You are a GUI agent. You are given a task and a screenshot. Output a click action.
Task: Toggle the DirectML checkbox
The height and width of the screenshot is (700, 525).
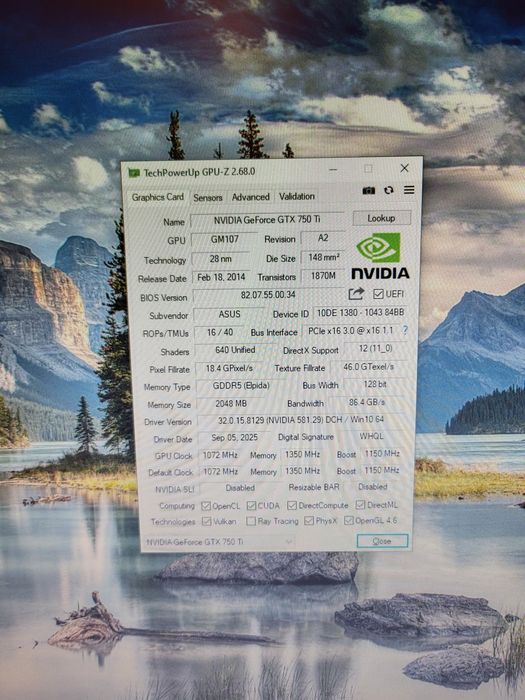[360, 504]
